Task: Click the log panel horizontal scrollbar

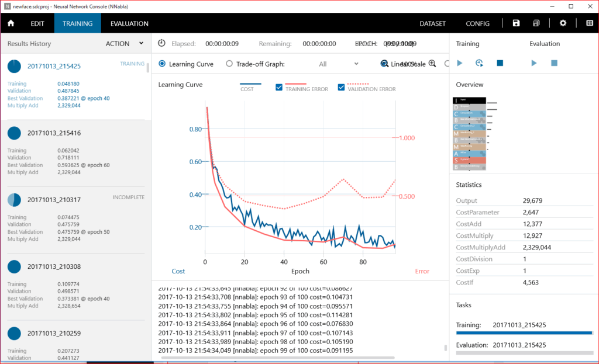Action: point(278,358)
